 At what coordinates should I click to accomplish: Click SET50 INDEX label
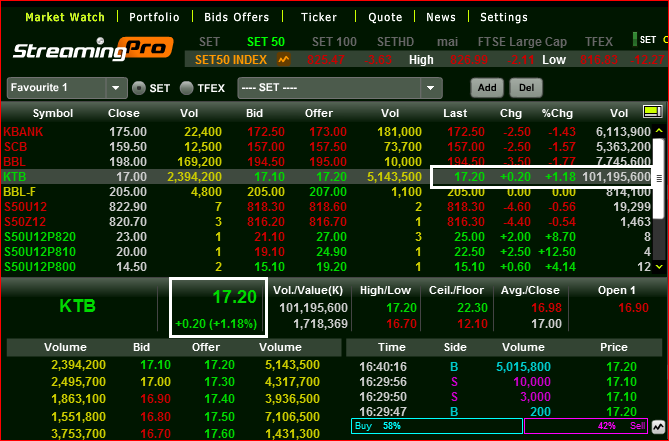pyautogui.click(x=231, y=60)
